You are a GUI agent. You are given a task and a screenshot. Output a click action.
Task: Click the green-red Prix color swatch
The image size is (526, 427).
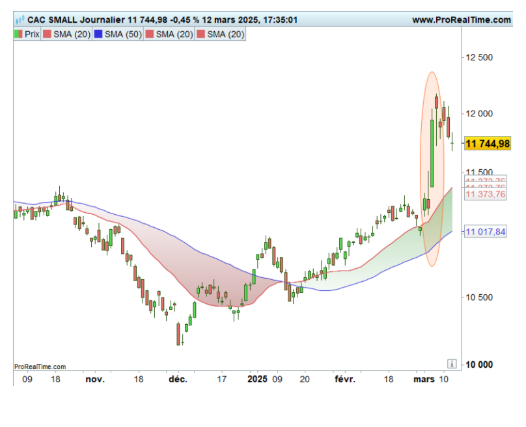click(x=18, y=34)
